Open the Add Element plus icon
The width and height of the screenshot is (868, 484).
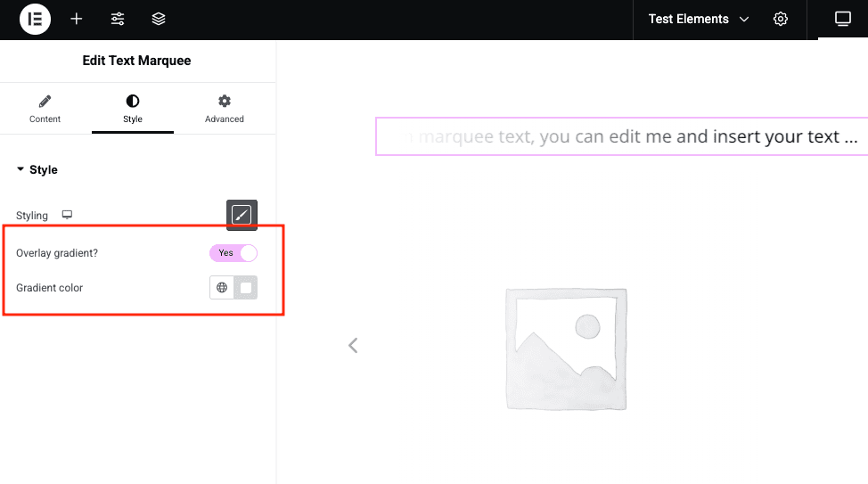click(x=77, y=19)
